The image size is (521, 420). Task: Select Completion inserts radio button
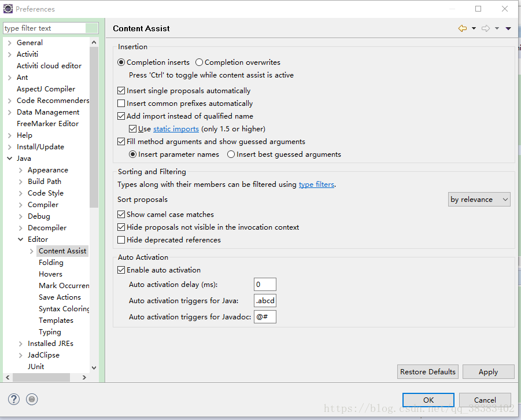tap(121, 62)
